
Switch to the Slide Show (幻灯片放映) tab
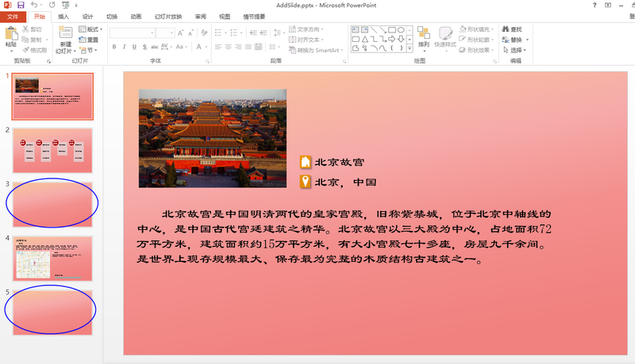point(168,17)
